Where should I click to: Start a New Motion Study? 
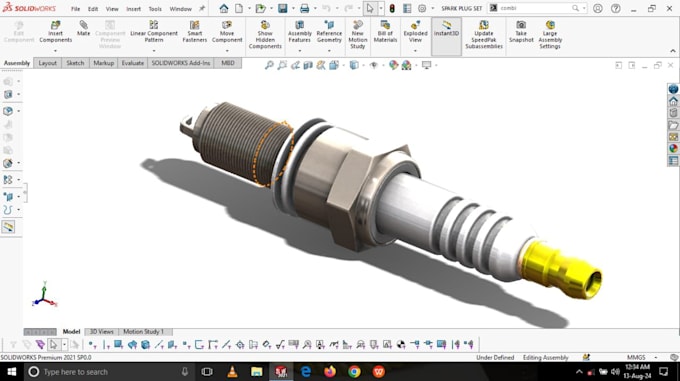[x=358, y=35]
